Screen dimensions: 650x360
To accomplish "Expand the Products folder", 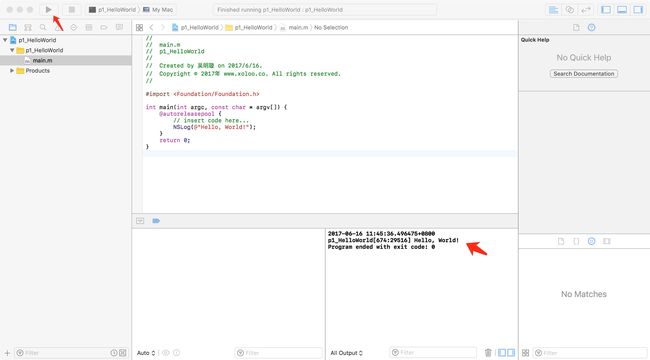I will (12, 71).
